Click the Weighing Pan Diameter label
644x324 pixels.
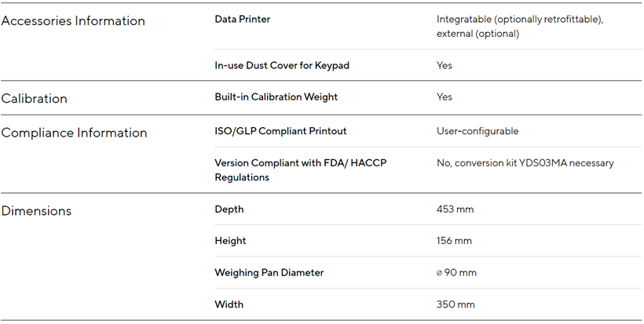point(269,272)
